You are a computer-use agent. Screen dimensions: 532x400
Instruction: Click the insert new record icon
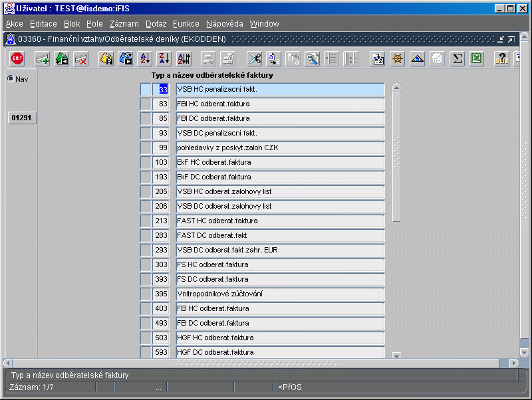click(x=43, y=58)
